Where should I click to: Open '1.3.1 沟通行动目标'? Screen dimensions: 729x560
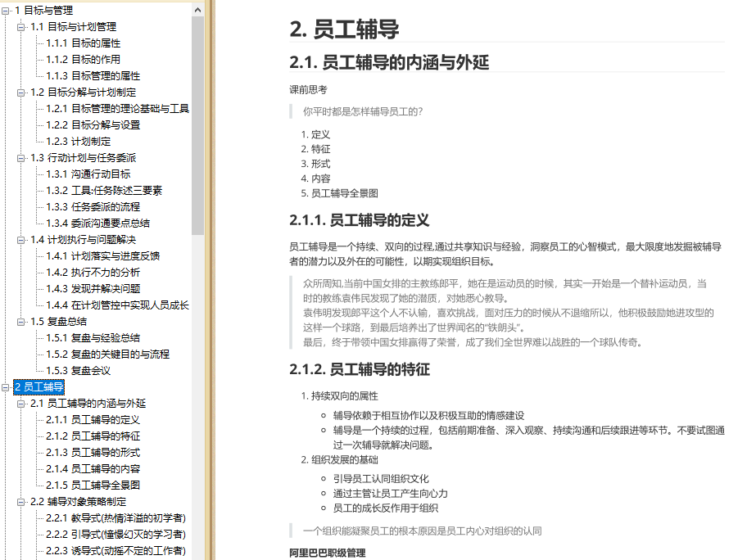point(88,174)
